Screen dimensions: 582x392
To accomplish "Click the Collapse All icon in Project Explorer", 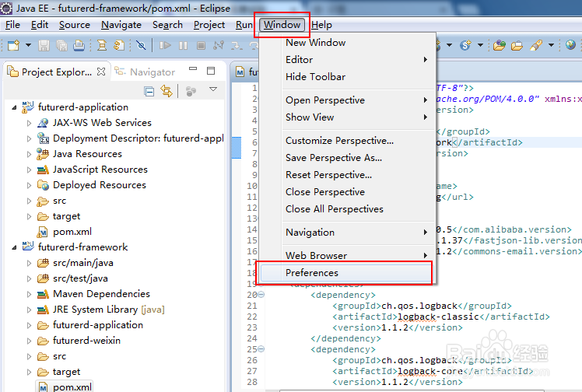I will point(149,91).
